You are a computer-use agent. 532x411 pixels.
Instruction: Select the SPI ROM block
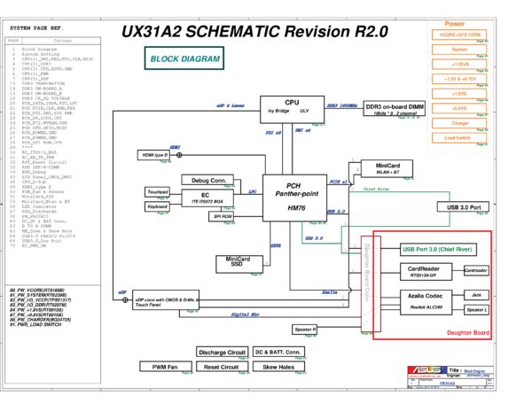tap(221, 216)
